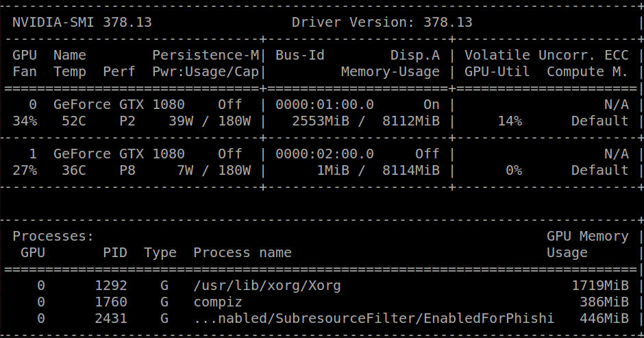Click the P8 performance state
Image resolution: width=644 pixels, height=338 pixels.
point(127,170)
